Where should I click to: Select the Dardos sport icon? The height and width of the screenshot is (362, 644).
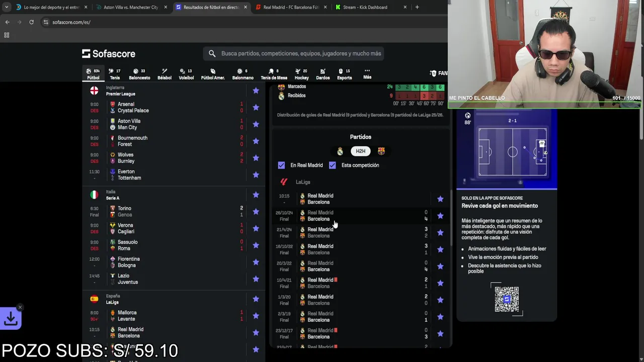click(323, 74)
